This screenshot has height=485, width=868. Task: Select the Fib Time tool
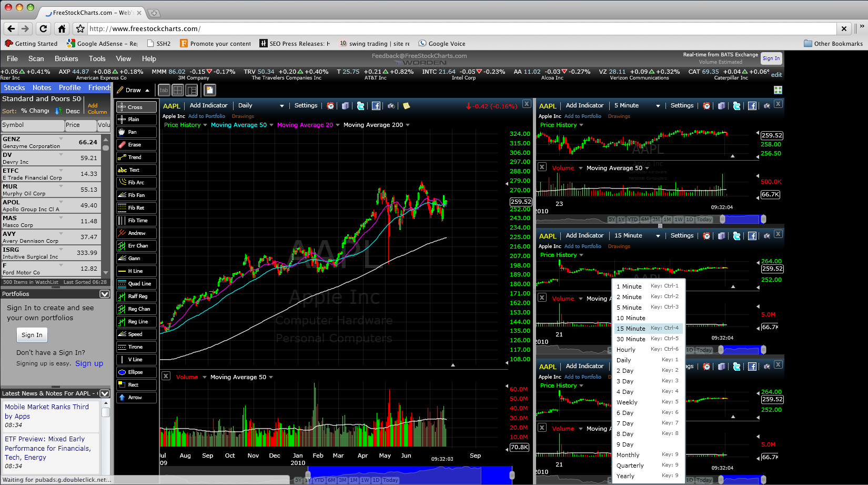coord(136,221)
